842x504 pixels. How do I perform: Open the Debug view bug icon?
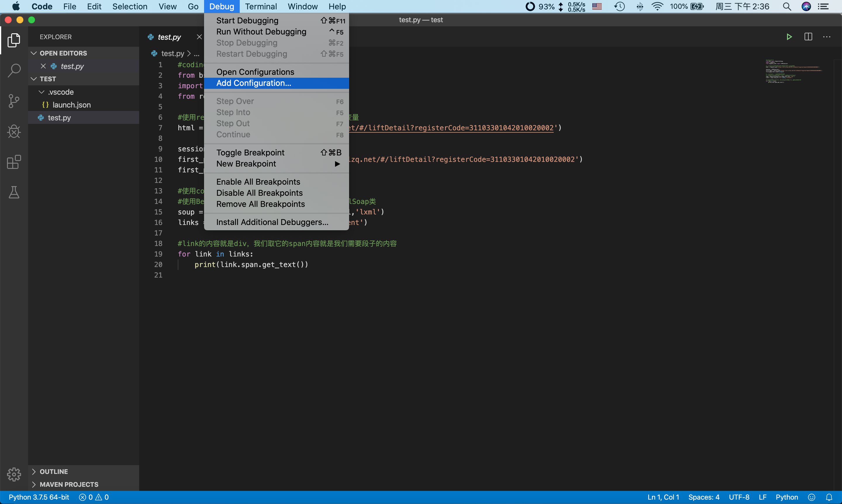point(14,131)
